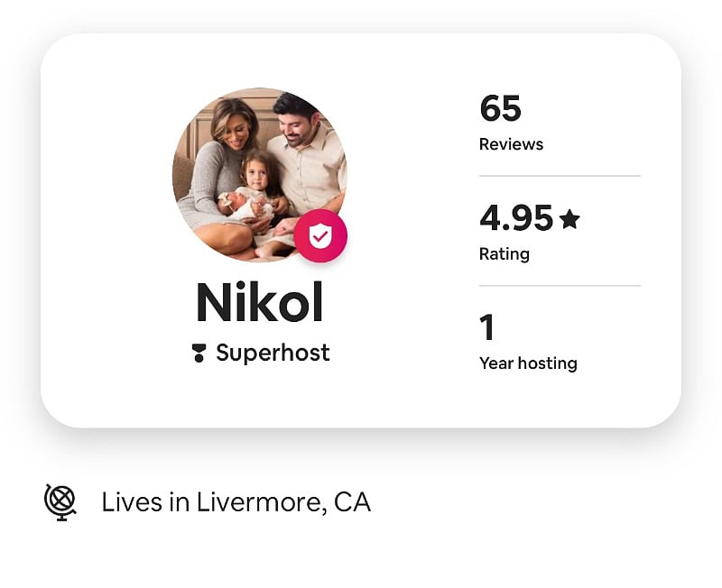Open Nikol's circular profile photo

tap(260, 175)
